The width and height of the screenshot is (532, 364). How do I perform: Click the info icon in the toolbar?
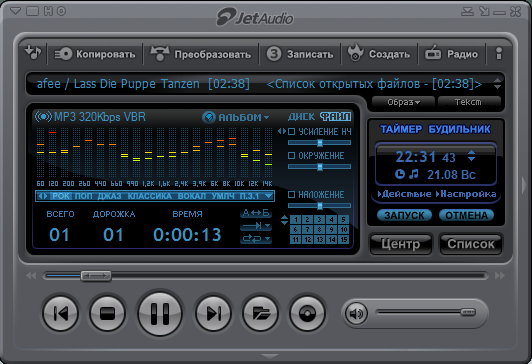498,54
